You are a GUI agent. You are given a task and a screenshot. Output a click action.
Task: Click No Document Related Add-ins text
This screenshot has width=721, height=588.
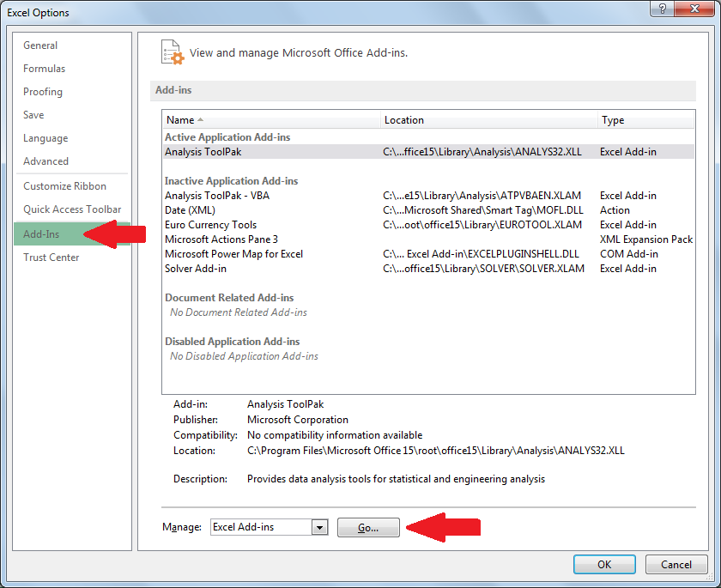click(x=239, y=312)
